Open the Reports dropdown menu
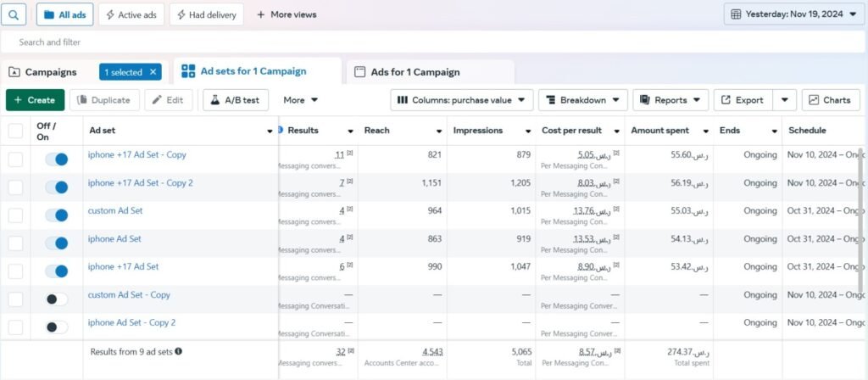This screenshot has width=868, height=380. click(x=670, y=100)
